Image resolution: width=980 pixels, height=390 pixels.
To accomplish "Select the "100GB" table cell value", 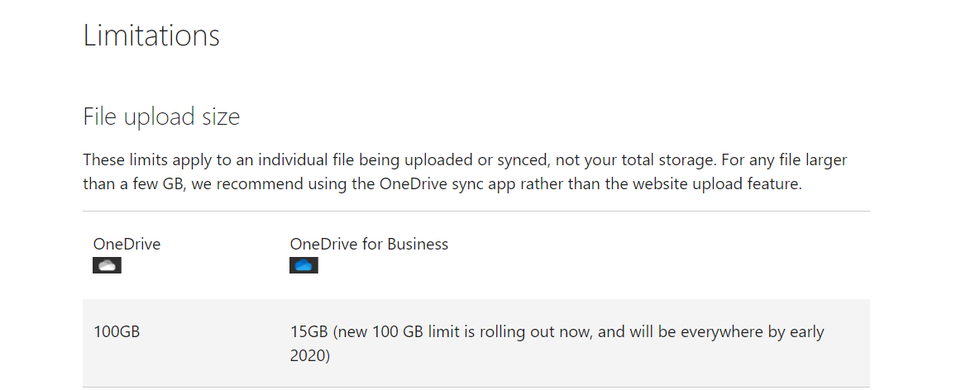I will tap(117, 332).
